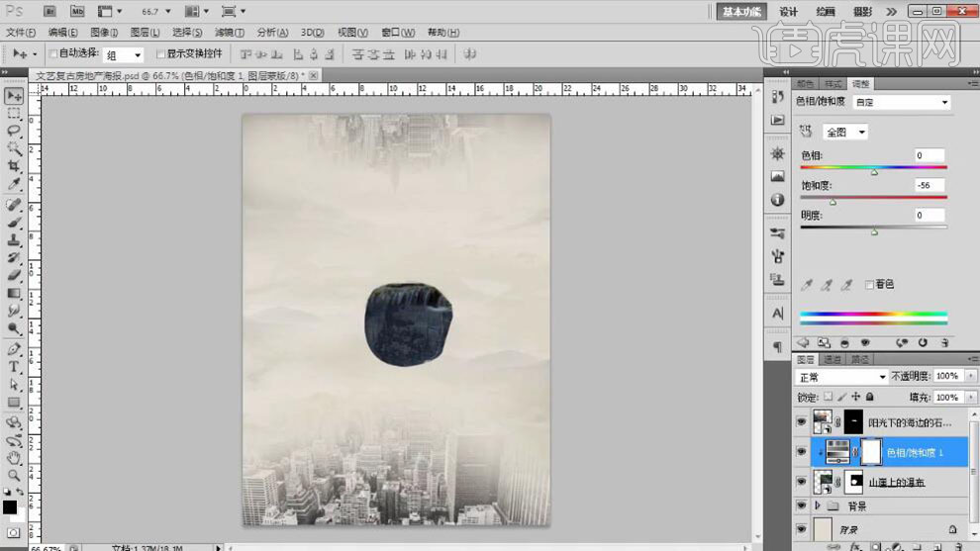980x551 pixels.
Task: Expand the background group folder
Action: (818, 505)
